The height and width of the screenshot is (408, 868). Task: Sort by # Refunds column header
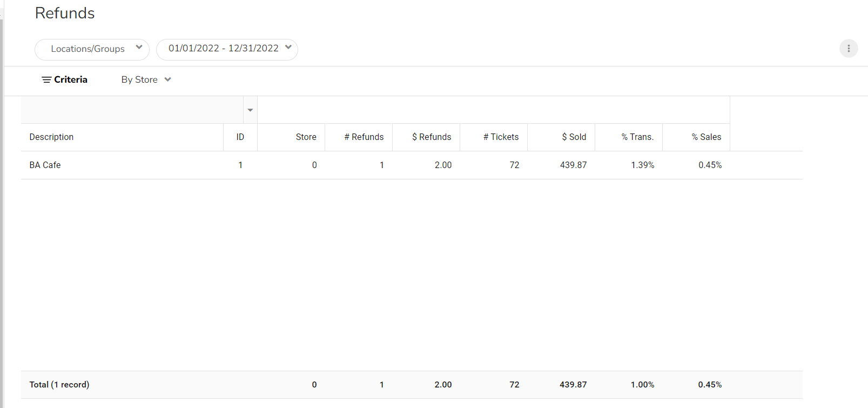coord(364,137)
